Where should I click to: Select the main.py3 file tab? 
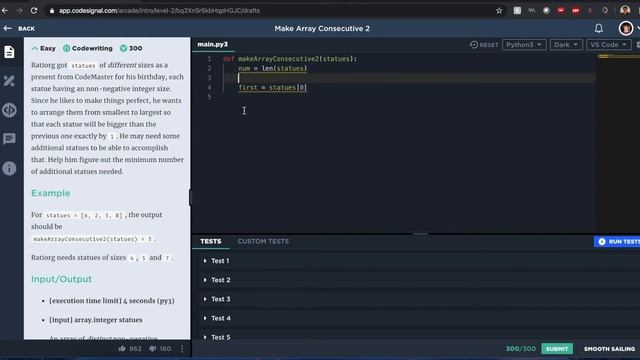[x=213, y=44]
